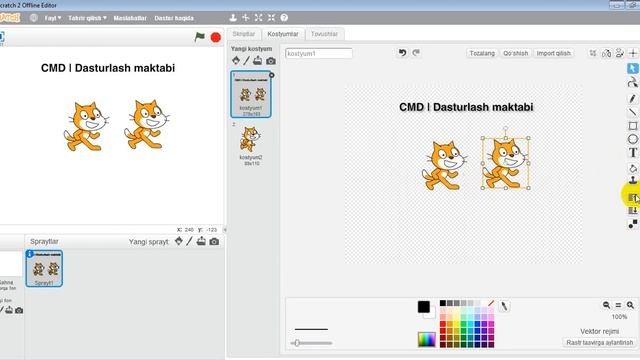640x360 pixels.
Task: Select the paint bucket fill tool
Action: click(x=633, y=168)
